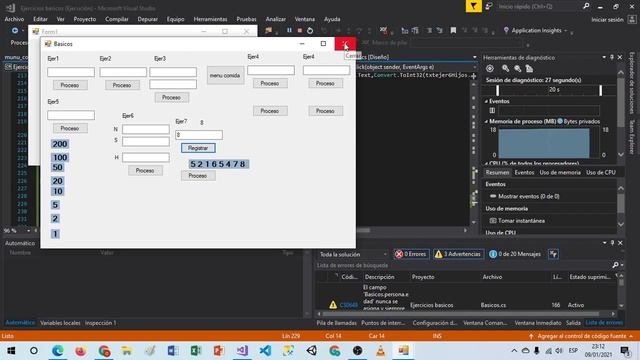
Task: Click the Quick Launch magnifier icon
Action: [586, 6]
